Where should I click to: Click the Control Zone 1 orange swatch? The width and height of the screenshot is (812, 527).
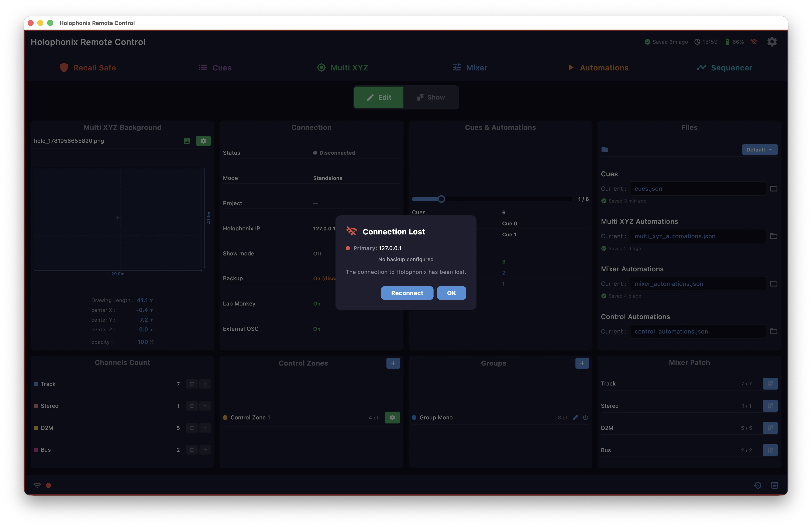[225, 418]
